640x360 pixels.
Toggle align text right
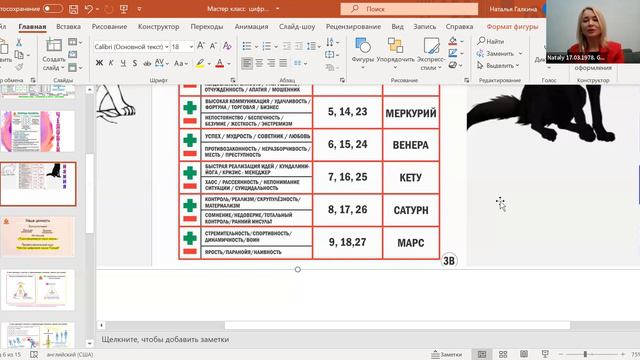[x=271, y=63]
